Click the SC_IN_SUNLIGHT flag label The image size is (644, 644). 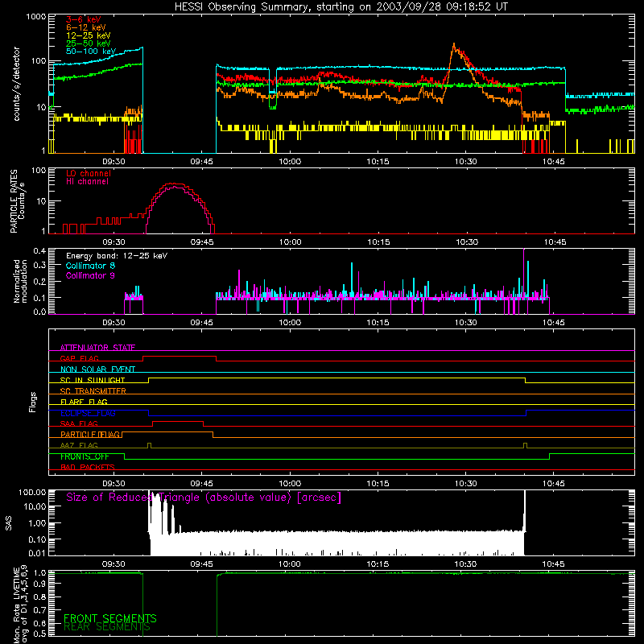tap(93, 380)
